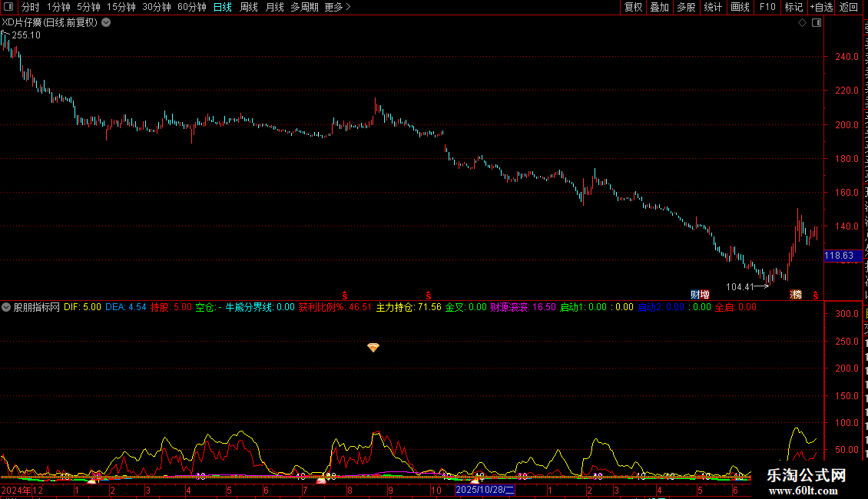Screen dimensions: 868x499
Task: Click the 获利比例%: 46.51 value
Action: click(x=336, y=307)
